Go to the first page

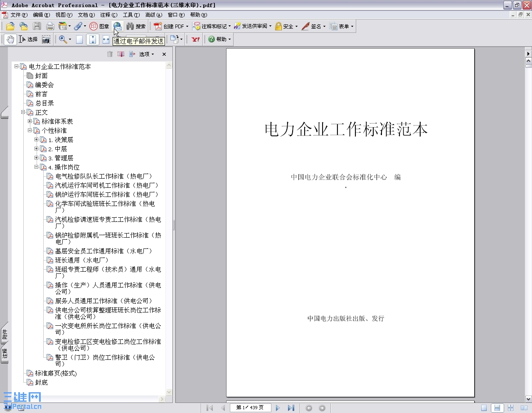click(x=210, y=408)
